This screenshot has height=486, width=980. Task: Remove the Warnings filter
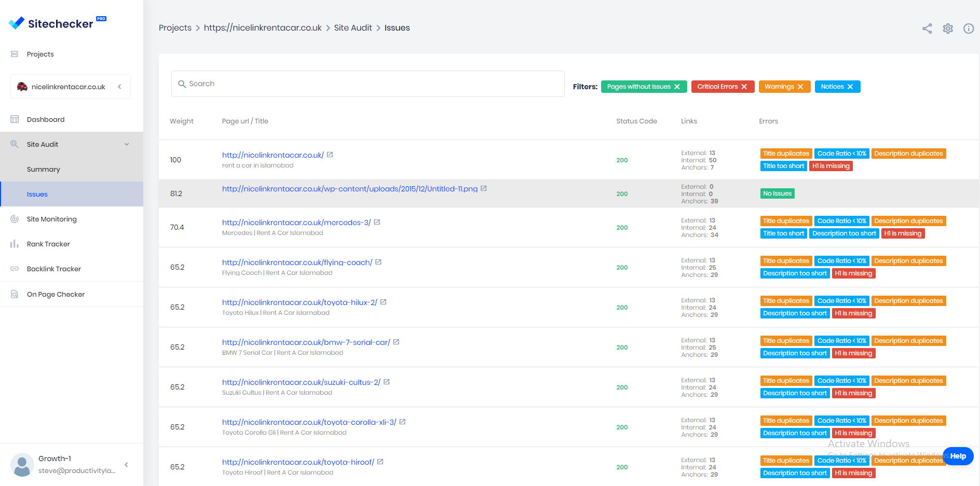[800, 87]
